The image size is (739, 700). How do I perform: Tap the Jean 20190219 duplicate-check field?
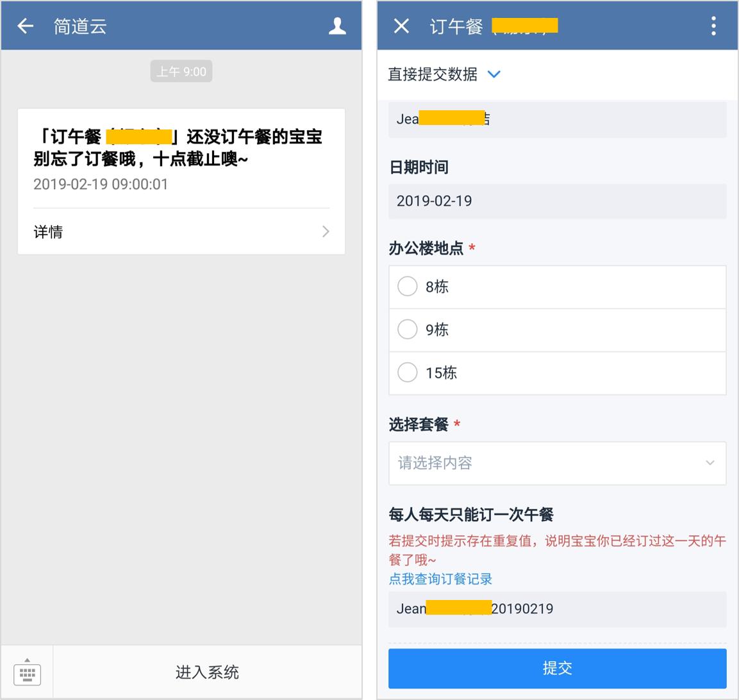(x=556, y=609)
